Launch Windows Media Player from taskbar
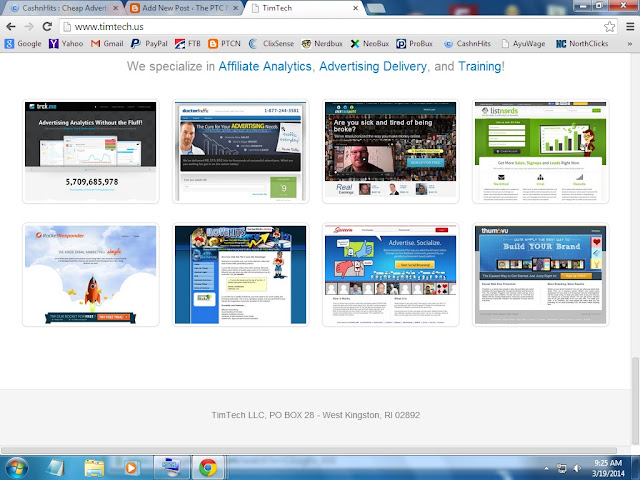 [x=131, y=468]
